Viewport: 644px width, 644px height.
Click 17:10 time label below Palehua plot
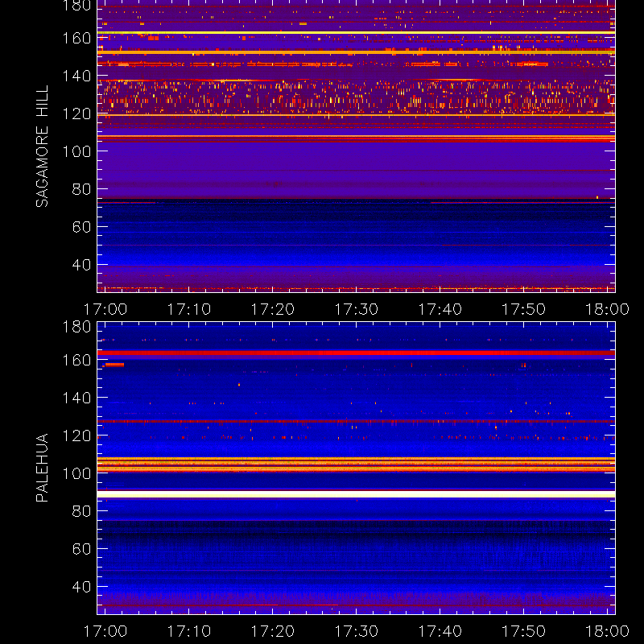click(189, 631)
